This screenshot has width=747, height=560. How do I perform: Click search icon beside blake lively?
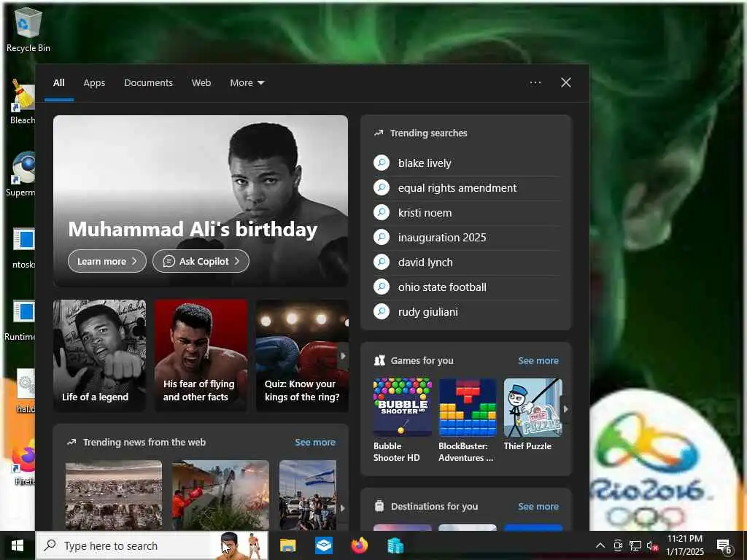click(x=382, y=163)
